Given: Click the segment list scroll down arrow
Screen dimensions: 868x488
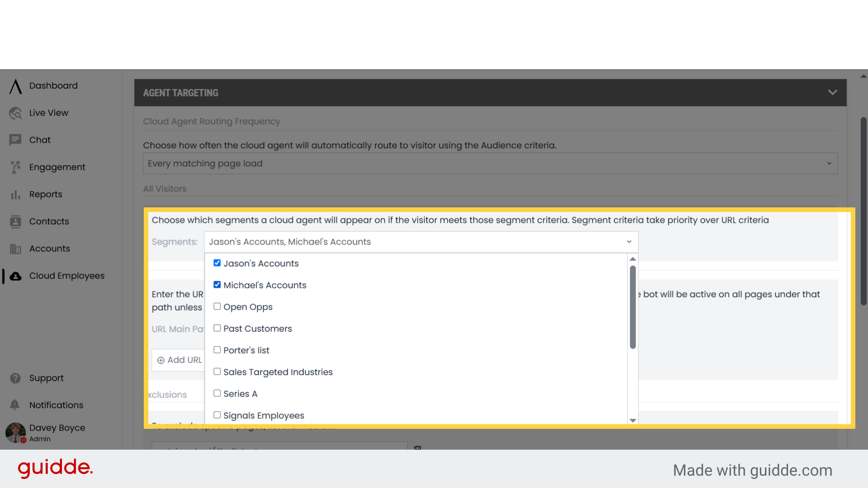Looking at the screenshot, I should click(x=633, y=420).
